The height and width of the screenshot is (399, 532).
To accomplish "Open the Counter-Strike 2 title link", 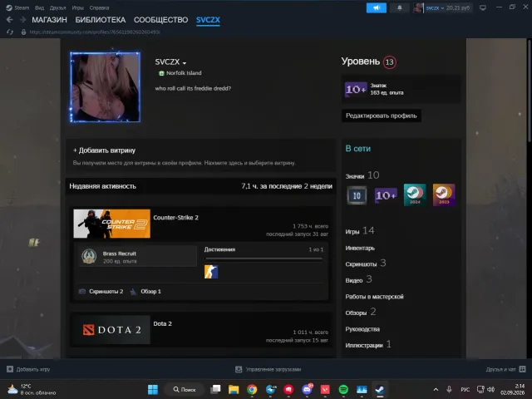I will tap(175, 218).
